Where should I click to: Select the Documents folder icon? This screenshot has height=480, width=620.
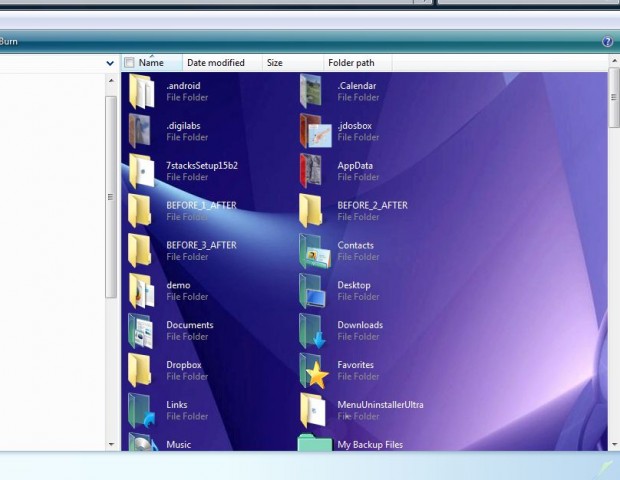point(141,331)
